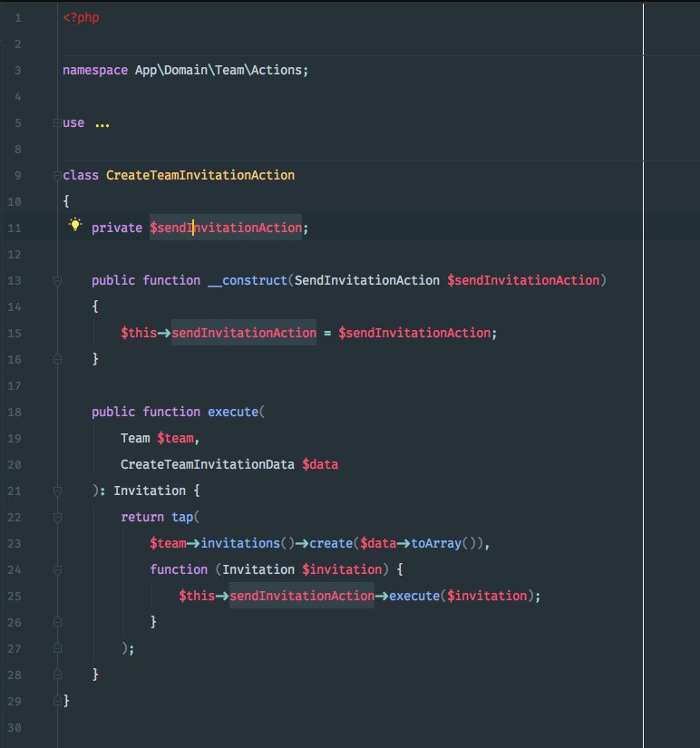Click $invitation argument on line 25
Screen dimensions: 700x748
(487, 596)
